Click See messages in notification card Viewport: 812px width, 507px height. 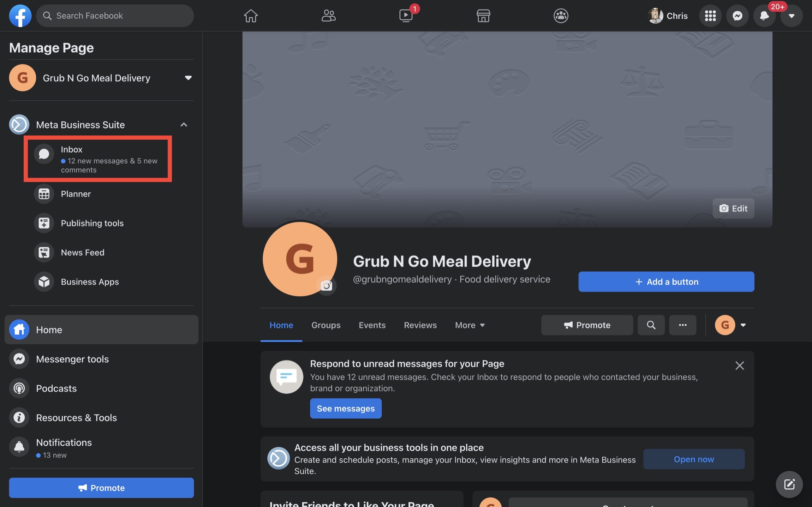pos(346,408)
